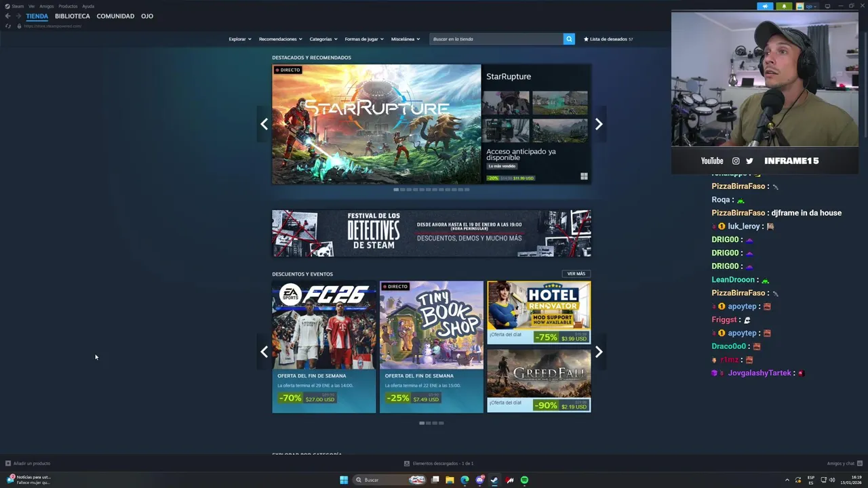The width and height of the screenshot is (868, 488).
Task: Switch to Steam from the taskbar
Action: click(x=494, y=480)
